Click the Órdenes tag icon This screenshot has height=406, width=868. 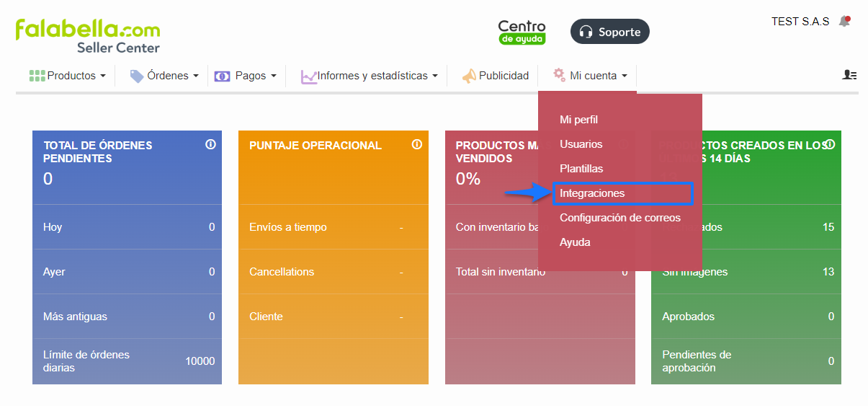(137, 76)
